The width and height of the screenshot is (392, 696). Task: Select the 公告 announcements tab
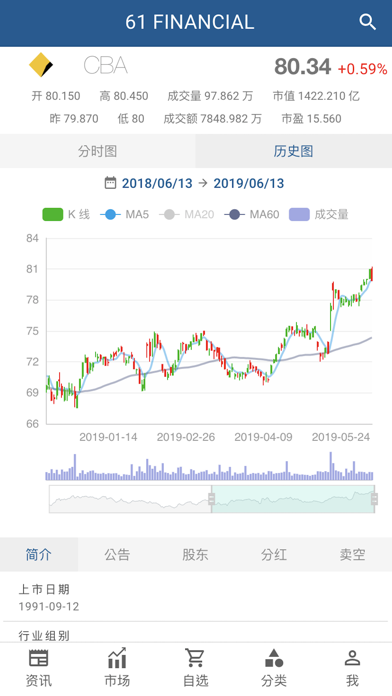(117, 554)
